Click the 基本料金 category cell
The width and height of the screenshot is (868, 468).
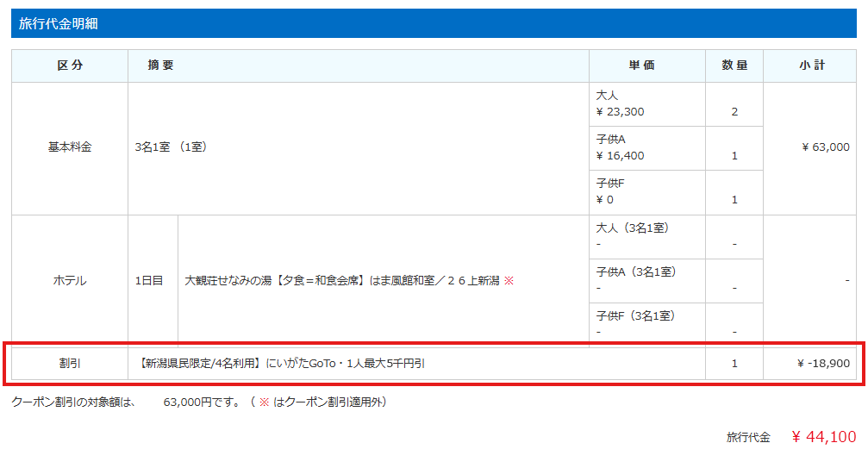point(70,147)
